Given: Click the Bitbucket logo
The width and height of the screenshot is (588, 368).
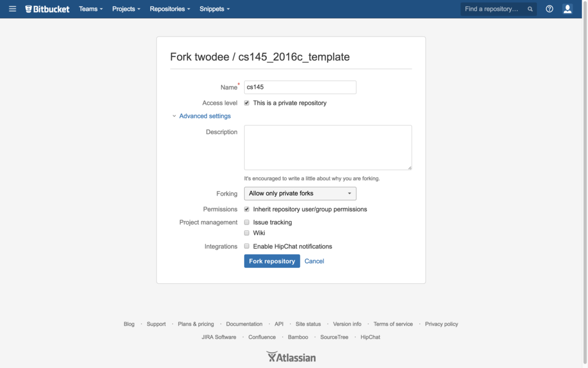Looking at the screenshot, I should point(47,9).
